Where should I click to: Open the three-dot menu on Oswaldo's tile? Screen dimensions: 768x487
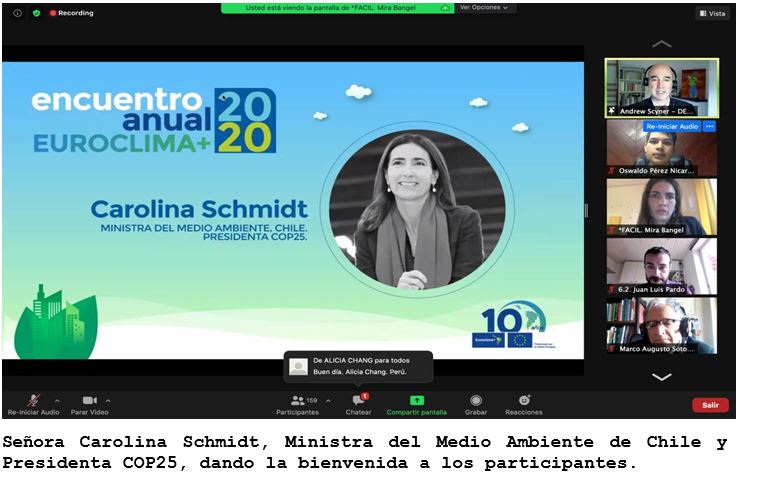coord(709,126)
